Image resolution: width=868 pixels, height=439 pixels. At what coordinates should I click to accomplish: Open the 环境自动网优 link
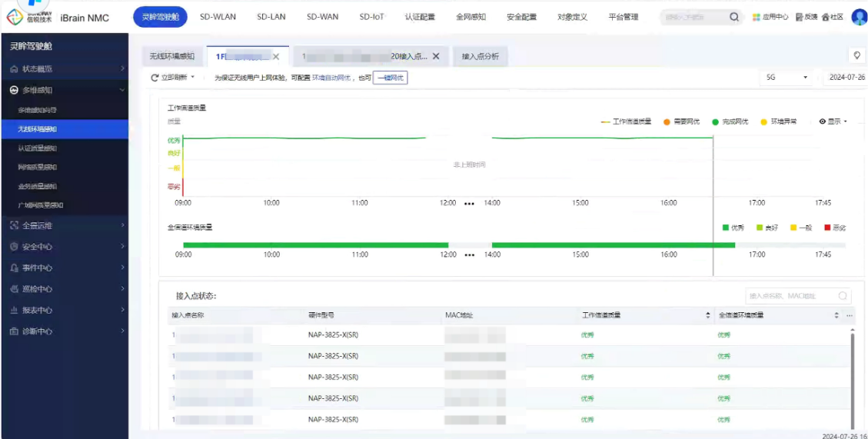[331, 78]
